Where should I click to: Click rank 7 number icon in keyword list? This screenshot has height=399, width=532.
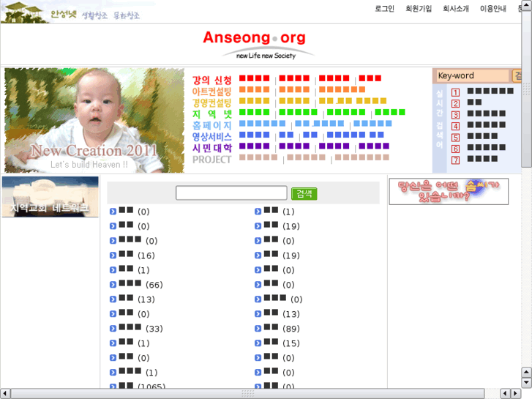455,160
